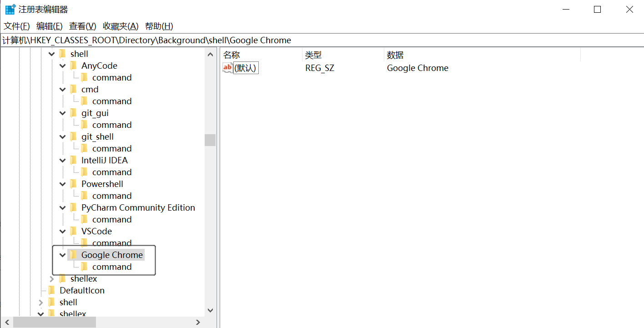
Task: Click the tree horizontal scroll right arrow
Action: coord(198,322)
